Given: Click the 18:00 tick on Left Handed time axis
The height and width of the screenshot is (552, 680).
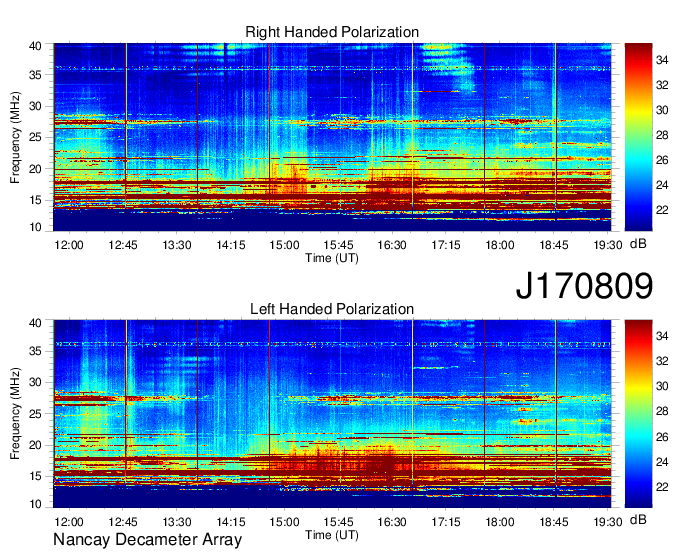Looking at the screenshot, I should coord(500,522).
